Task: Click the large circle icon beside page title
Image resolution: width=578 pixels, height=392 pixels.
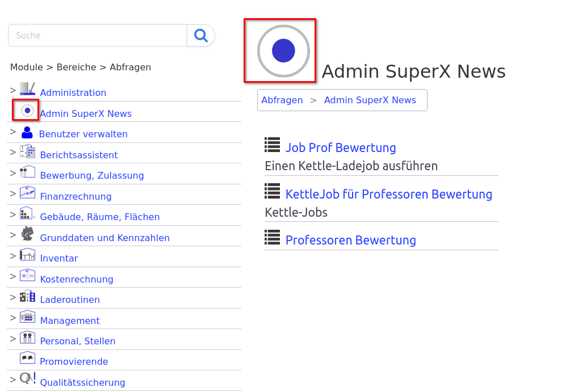Action: pos(283,51)
